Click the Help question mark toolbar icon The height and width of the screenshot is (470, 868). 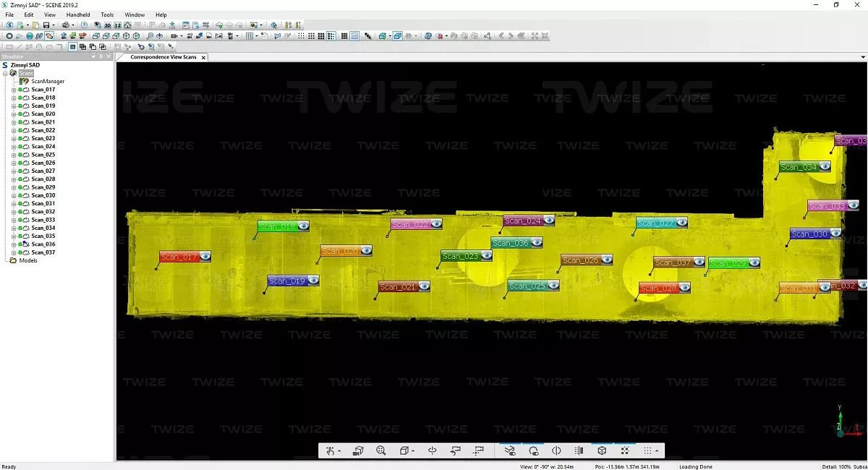85,25
